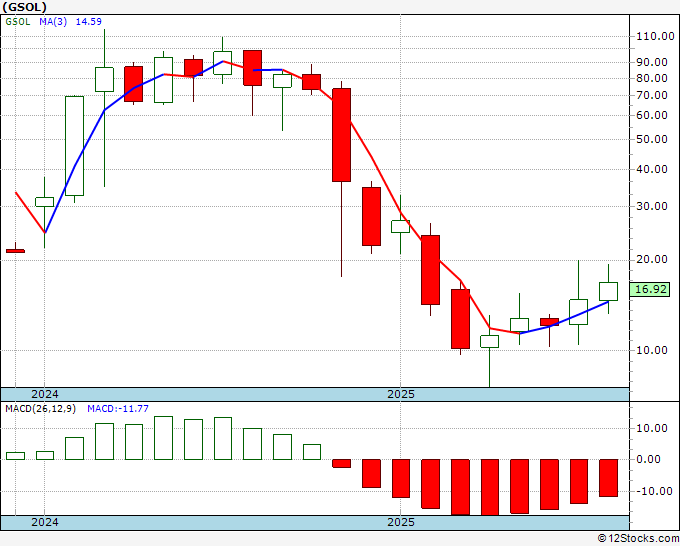This screenshot has height=546, width=680.
Task: Click the 2024 label under MACD panel
Action: point(45,522)
